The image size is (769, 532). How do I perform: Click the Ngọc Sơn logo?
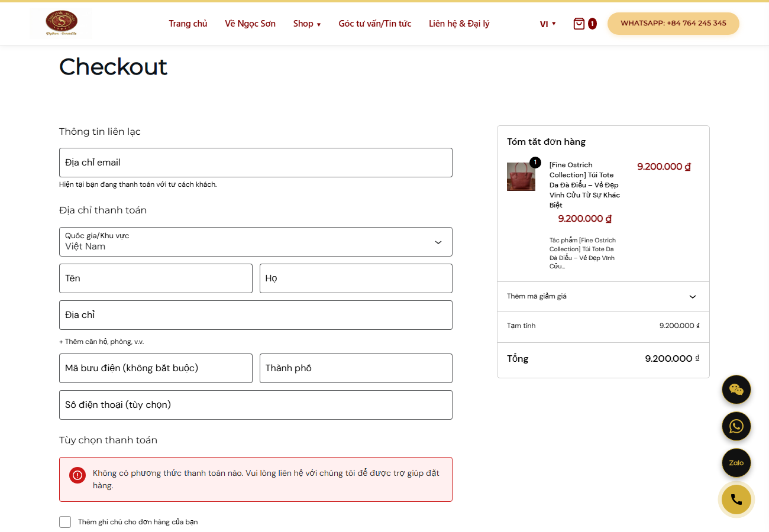point(62,24)
